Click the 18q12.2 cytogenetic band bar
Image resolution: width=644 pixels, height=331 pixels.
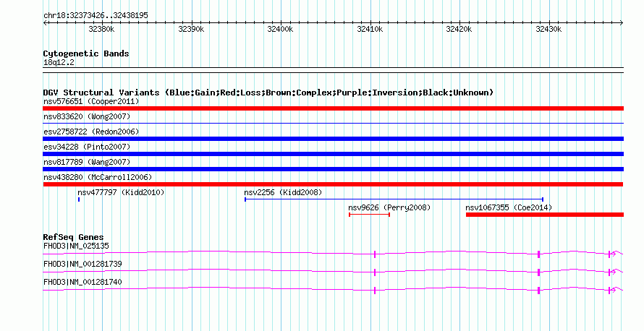pos(333,70)
